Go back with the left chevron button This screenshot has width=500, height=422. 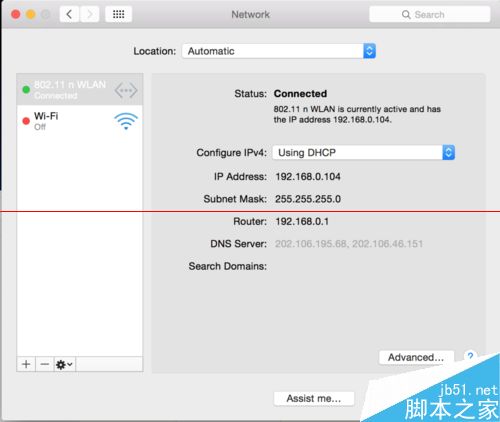pos(69,14)
